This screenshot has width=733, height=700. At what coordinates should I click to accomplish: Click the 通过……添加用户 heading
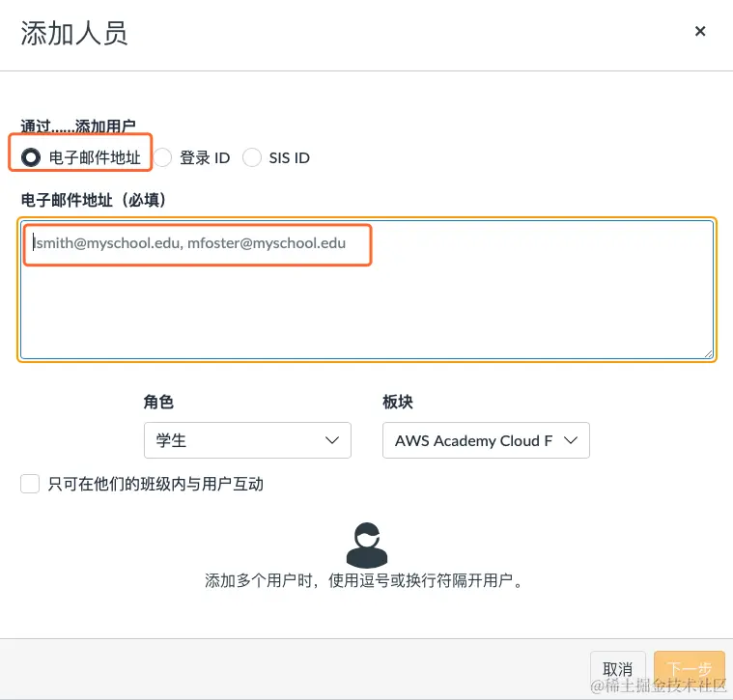point(78,126)
